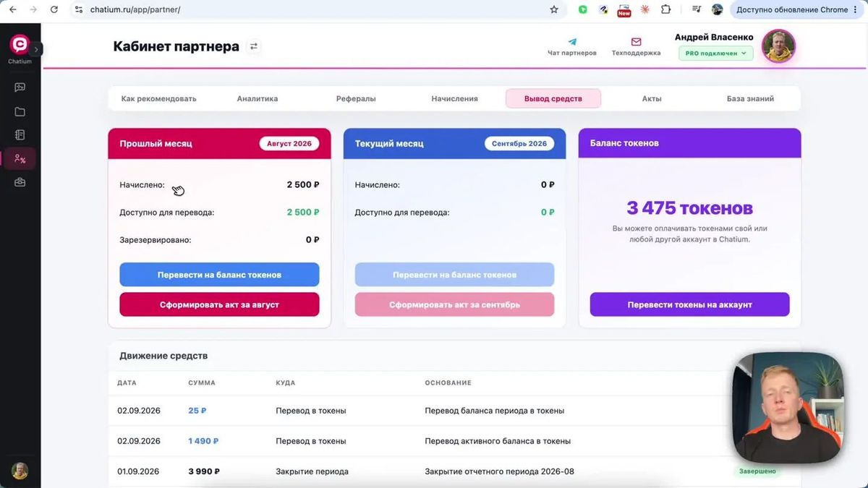Switch to Как рекомендовать tab
Viewport: 868px width, 488px height.
(x=158, y=98)
